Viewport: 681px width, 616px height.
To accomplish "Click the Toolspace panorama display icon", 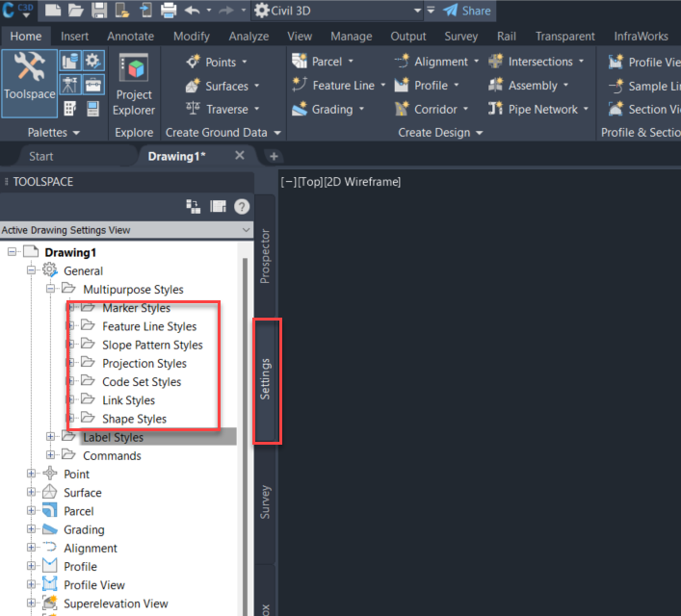I will [218, 207].
